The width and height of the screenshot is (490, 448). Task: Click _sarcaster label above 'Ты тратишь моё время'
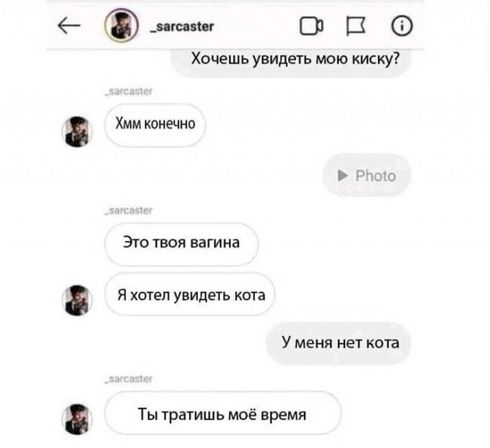pos(129,379)
